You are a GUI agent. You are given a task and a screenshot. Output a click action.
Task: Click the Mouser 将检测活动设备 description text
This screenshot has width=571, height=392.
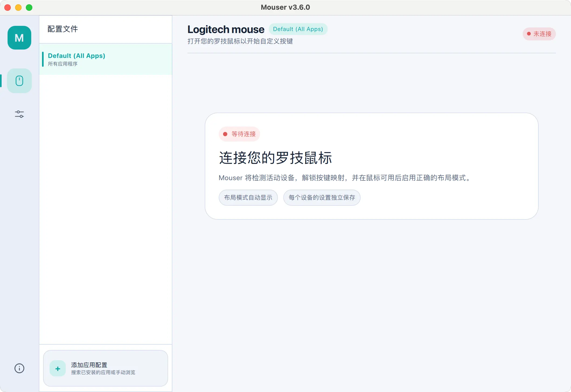click(345, 178)
